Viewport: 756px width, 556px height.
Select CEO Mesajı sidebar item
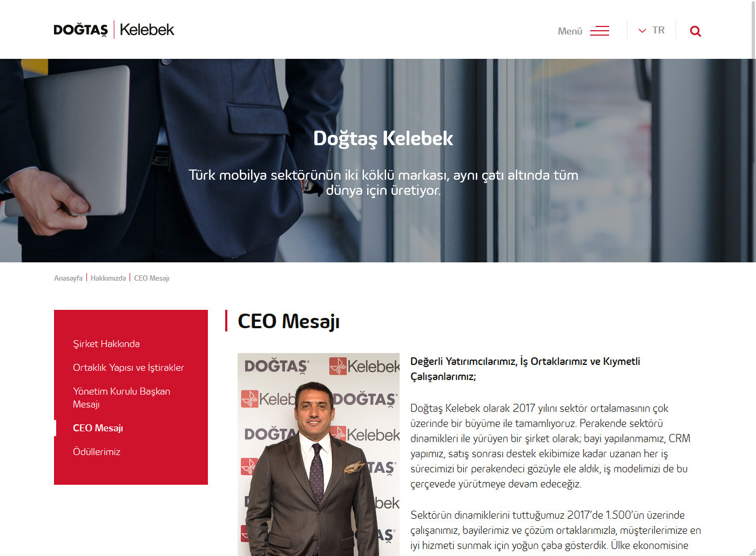click(98, 428)
